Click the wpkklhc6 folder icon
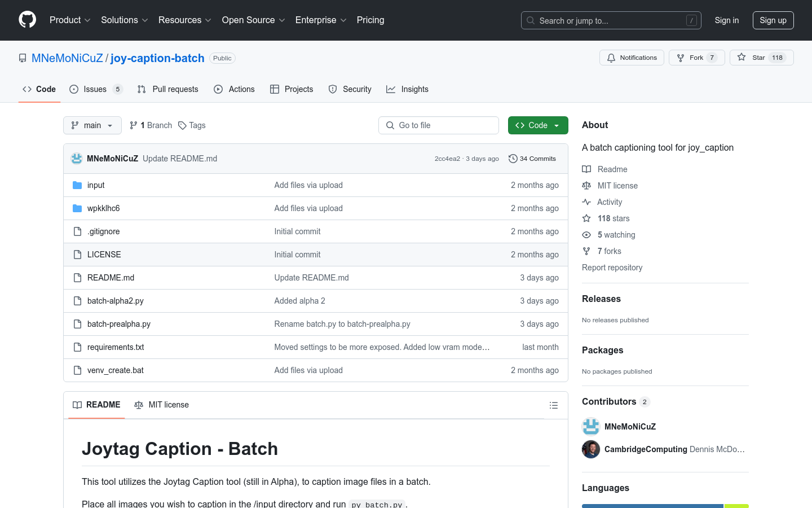812x508 pixels. pos(77,208)
